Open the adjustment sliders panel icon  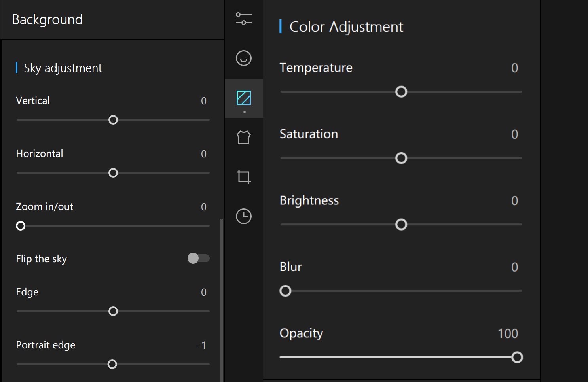[x=244, y=19]
